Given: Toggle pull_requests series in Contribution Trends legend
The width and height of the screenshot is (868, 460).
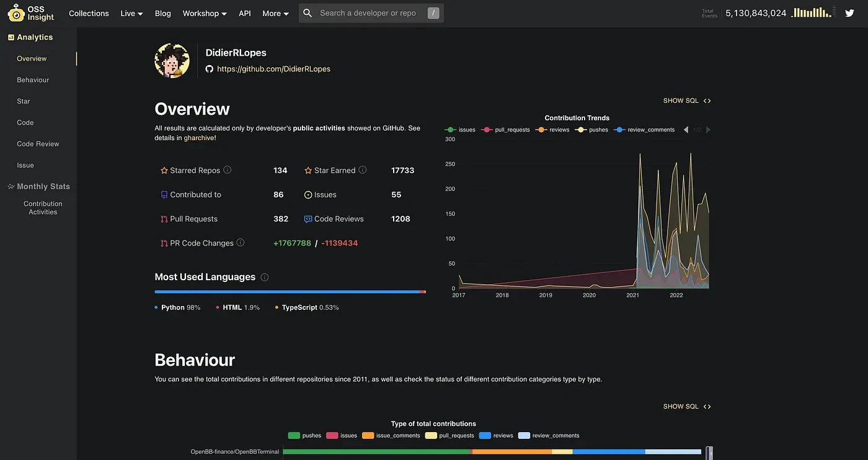Looking at the screenshot, I should click(x=505, y=130).
